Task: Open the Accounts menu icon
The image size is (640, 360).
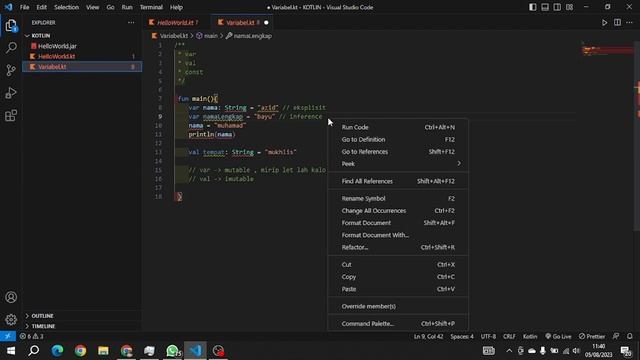Action: pyautogui.click(x=11, y=297)
